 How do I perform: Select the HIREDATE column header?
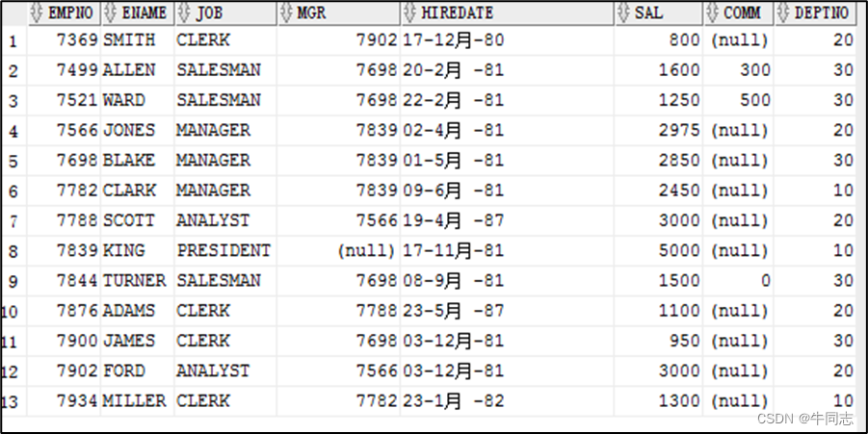click(507, 13)
